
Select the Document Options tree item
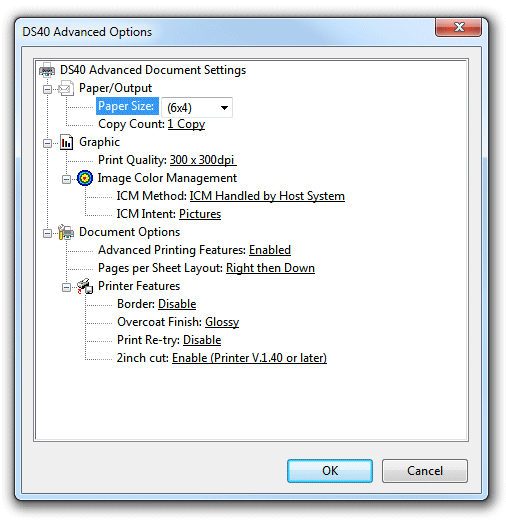click(129, 232)
